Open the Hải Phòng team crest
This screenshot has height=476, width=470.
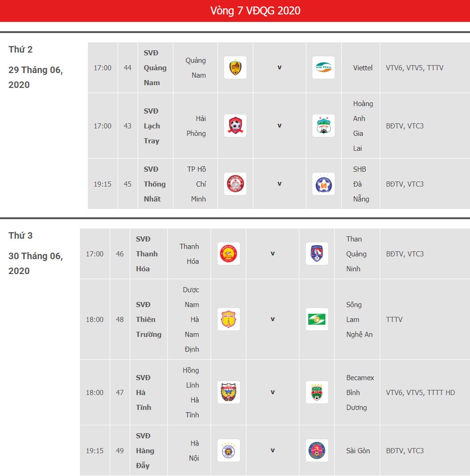(x=235, y=126)
